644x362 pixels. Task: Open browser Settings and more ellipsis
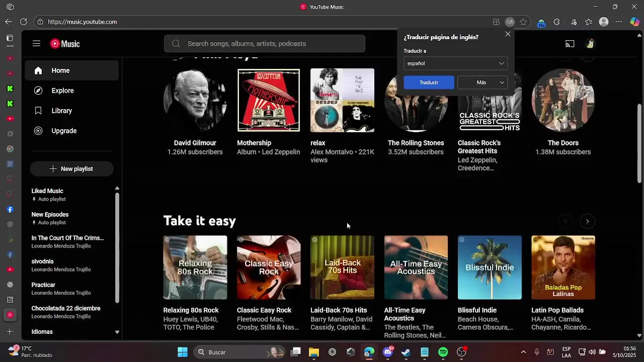coord(619,22)
